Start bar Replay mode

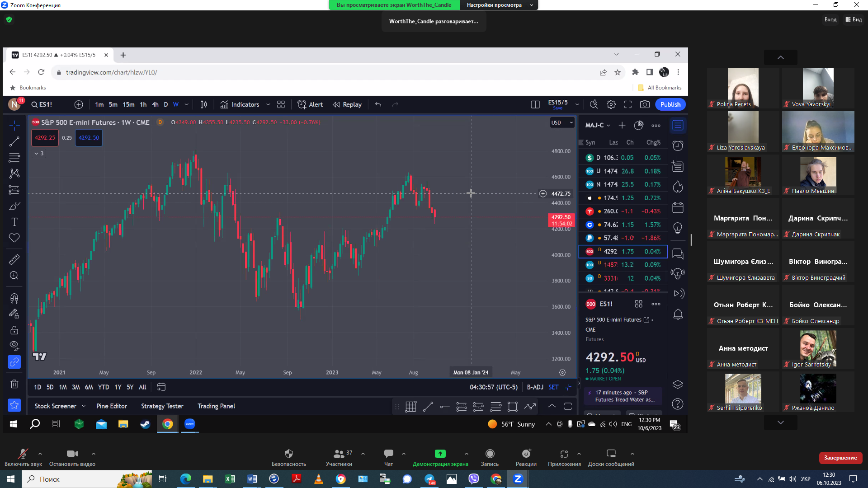347,104
